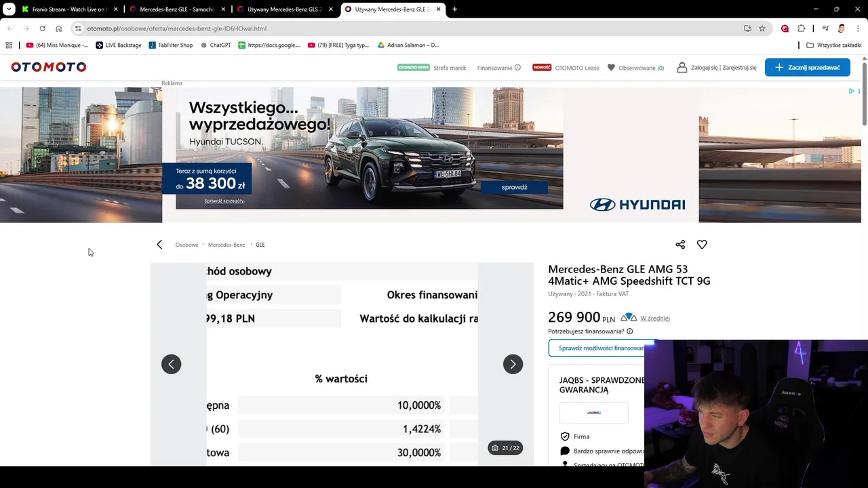Click the site info icon in address bar
This screenshot has height=488, width=868.
click(78, 28)
